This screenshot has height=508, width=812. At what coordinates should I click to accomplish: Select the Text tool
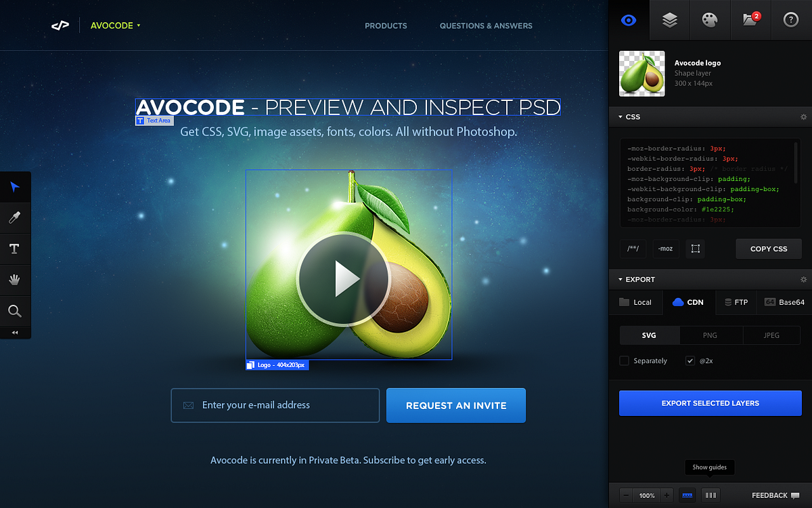tap(15, 249)
